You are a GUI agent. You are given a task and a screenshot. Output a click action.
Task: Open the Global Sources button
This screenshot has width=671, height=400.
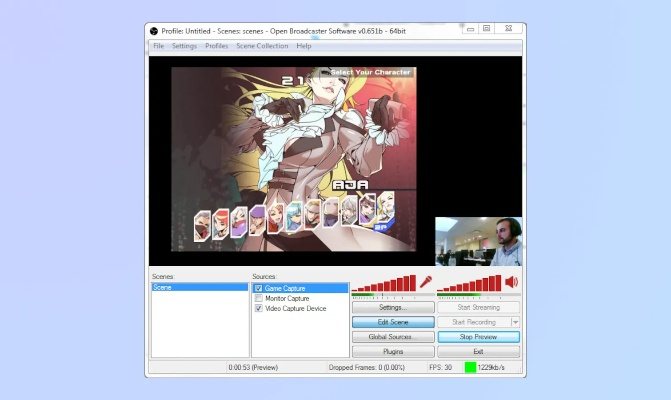pyautogui.click(x=393, y=337)
